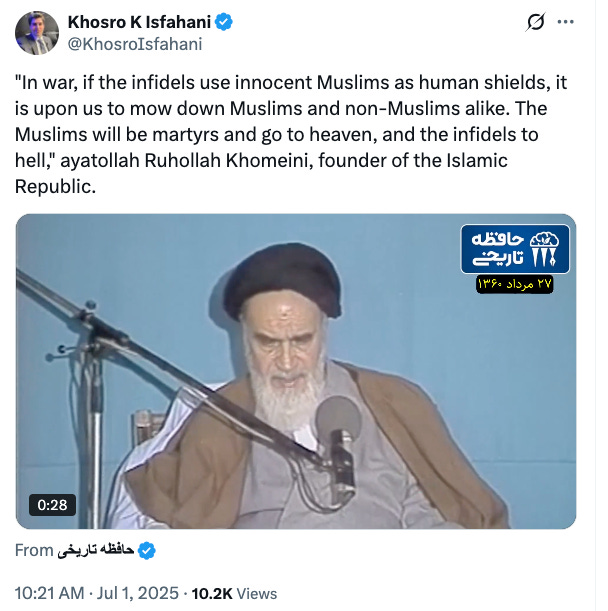View the 10.2K views count
The image size is (608, 611).
coord(212,594)
